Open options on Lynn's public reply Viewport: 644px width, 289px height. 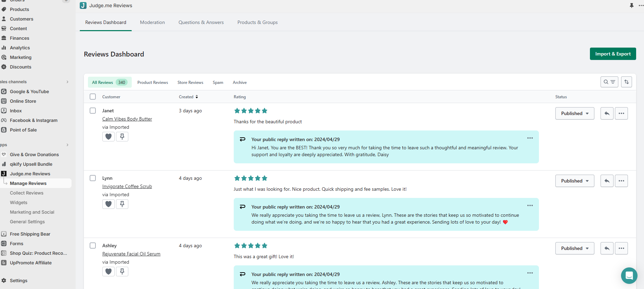pos(530,205)
